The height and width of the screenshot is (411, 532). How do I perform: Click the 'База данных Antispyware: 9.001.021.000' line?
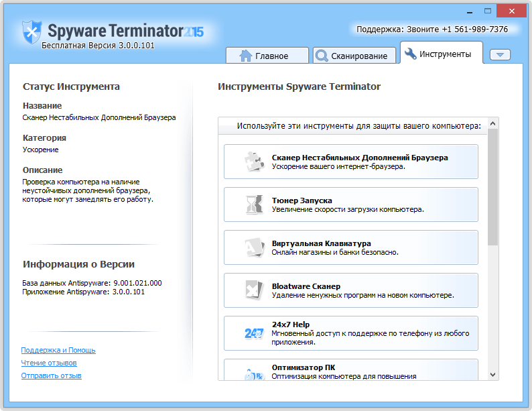tap(92, 283)
